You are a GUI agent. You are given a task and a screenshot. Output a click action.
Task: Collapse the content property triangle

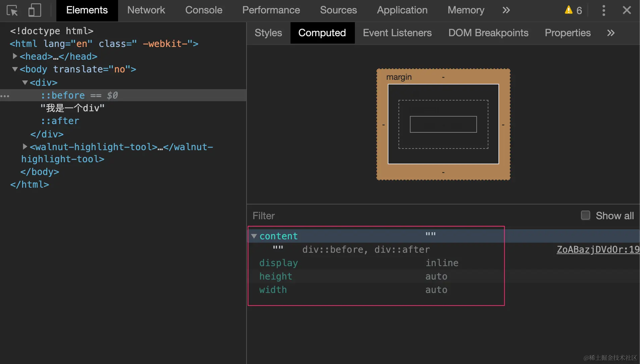click(254, 236)
